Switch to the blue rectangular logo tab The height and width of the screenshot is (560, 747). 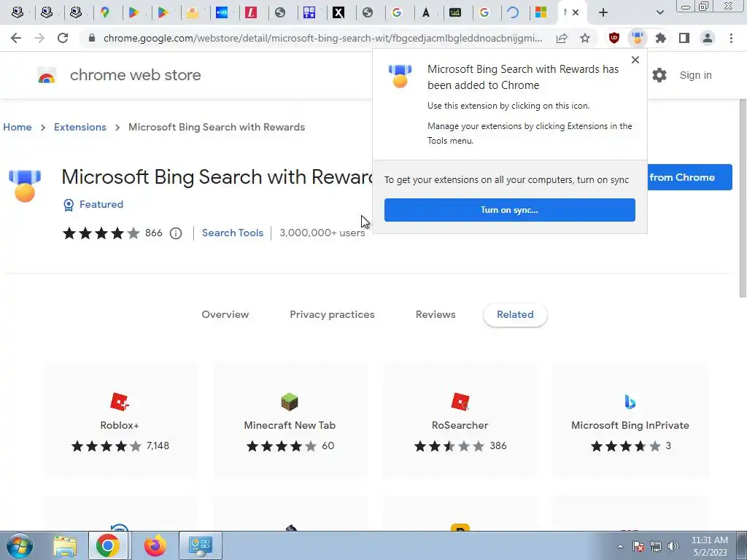[222, 13]
